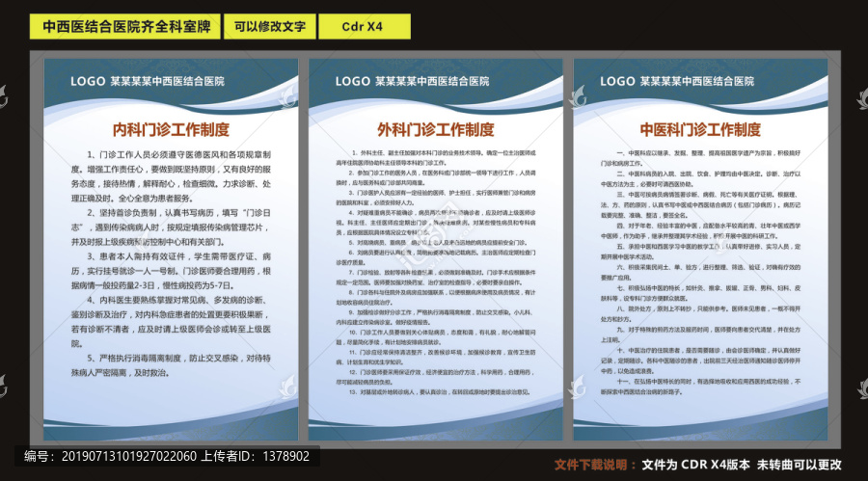Open the 外科门诊工作制度 poster thumbnail
868x481 pixels.
click(436, 250)
